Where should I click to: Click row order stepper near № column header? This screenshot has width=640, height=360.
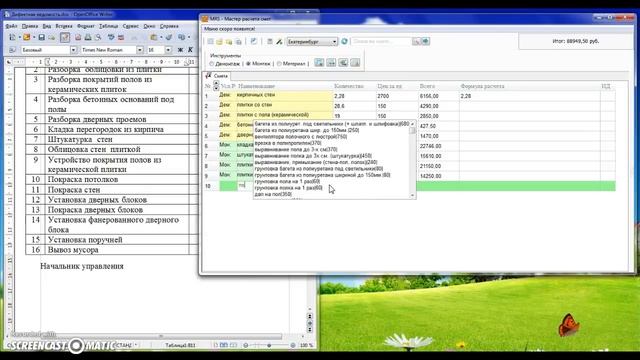tap(216, 86)
